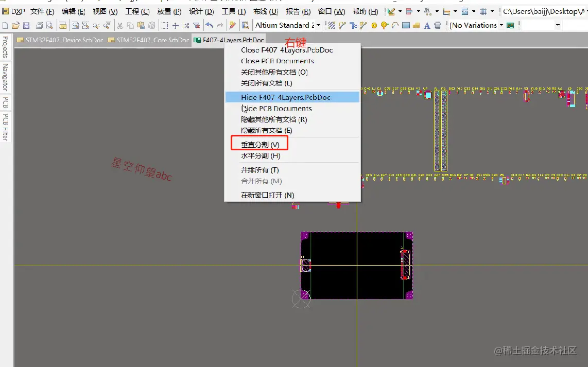Click the Undo arrow icon
This screenshot has height=367, width=588.
[209, 26]
